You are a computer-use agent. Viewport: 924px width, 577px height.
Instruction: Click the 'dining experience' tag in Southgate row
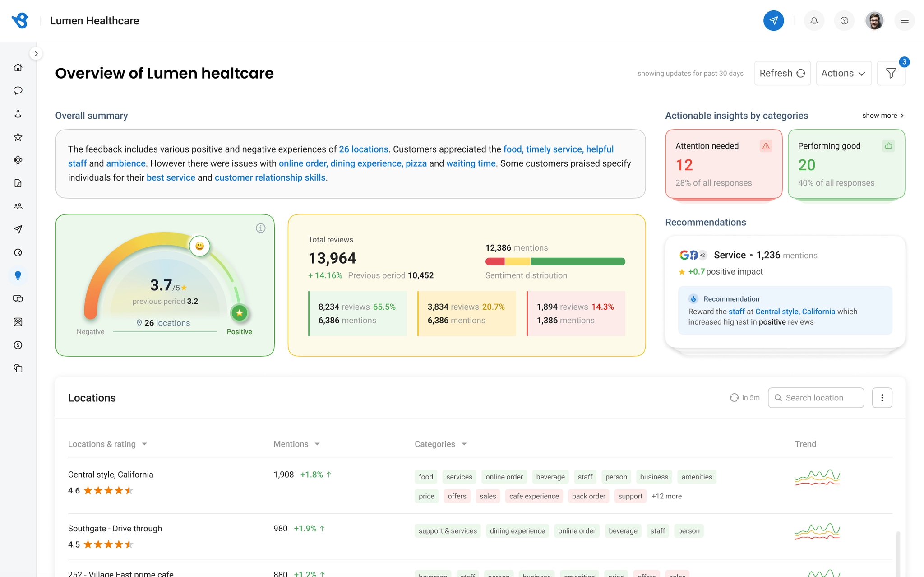click(x=517, y=531)
